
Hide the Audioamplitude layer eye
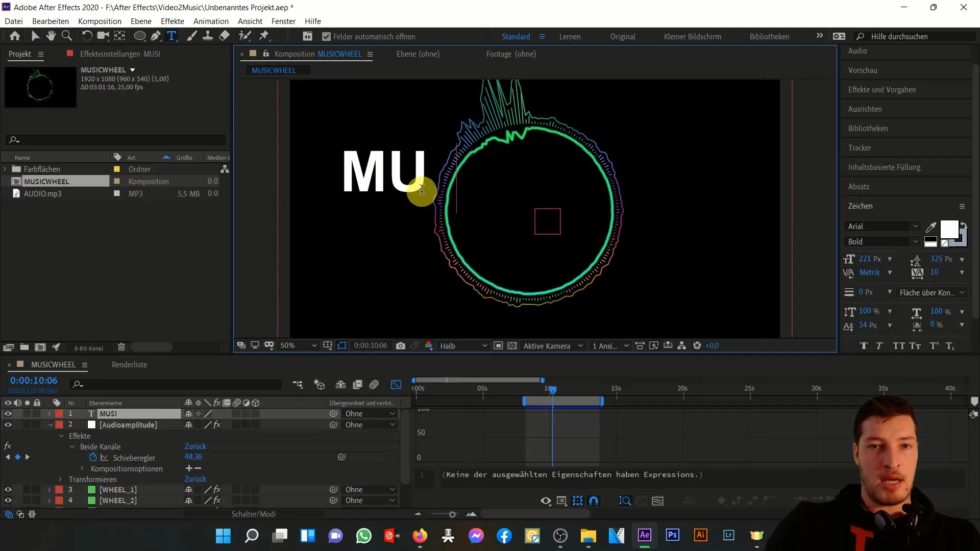8,425
